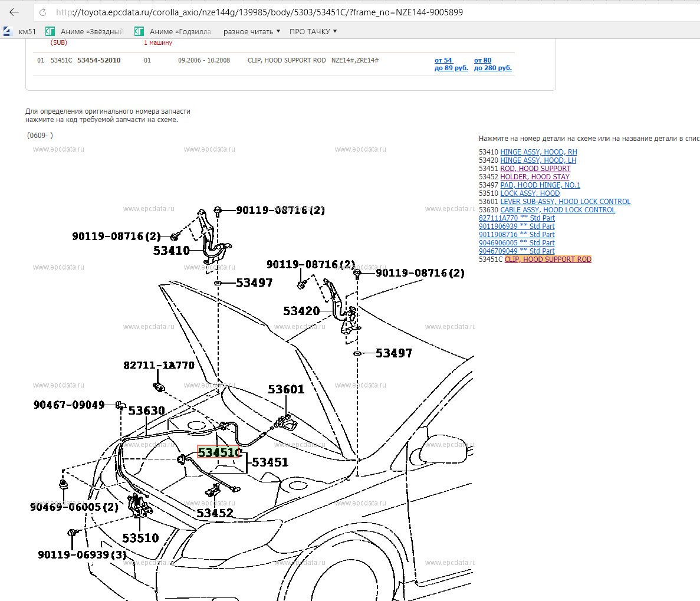Open the «от 54 до 89 руб.» price link

coord(451,64)
